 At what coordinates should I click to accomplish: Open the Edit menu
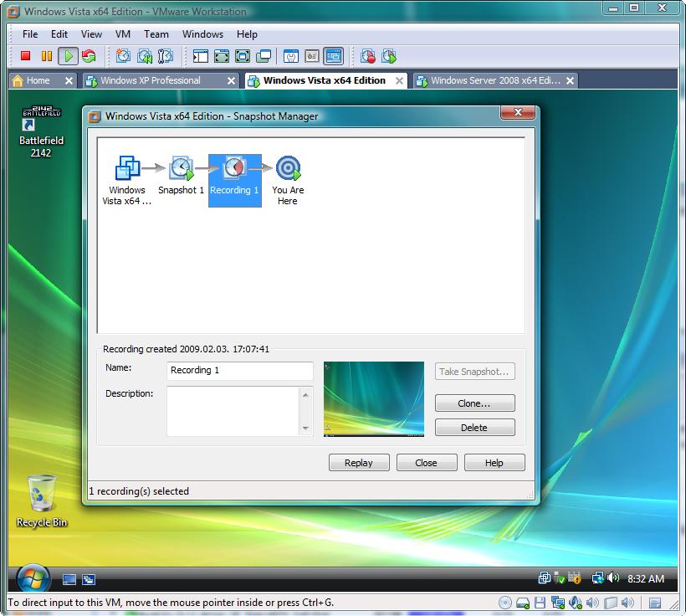pyautogui.click(x=59, y=34)
